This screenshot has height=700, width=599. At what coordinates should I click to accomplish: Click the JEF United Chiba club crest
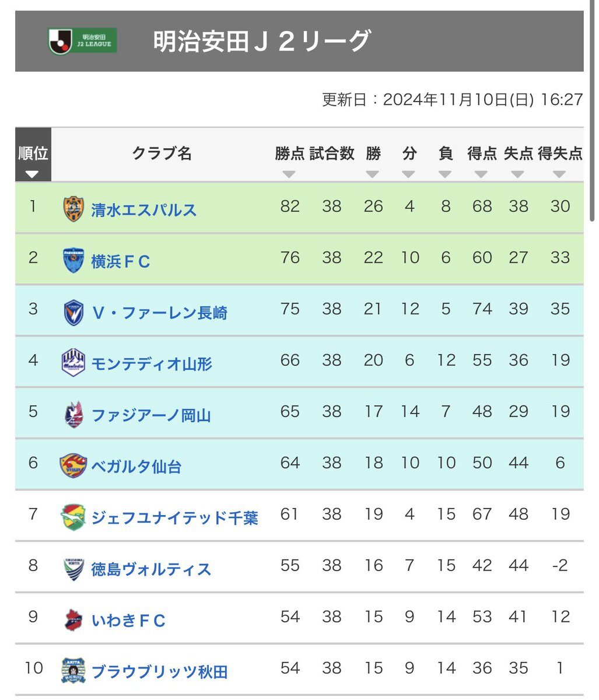tap(73, 517)
